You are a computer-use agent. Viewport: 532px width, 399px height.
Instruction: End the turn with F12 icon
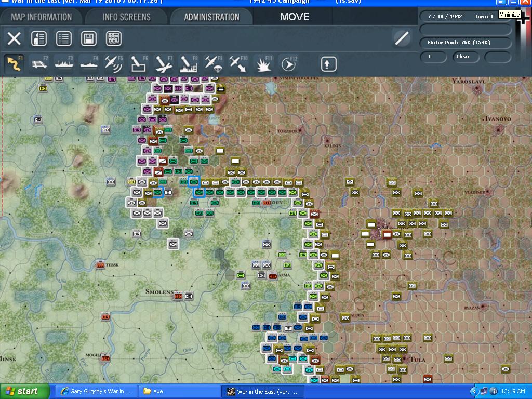click(x=288, y=64)
